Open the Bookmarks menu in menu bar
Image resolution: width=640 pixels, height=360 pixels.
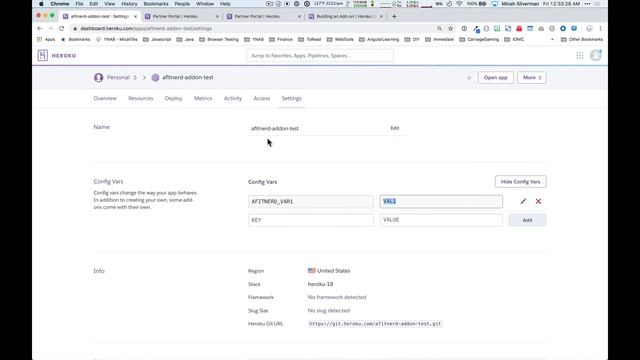(x=156, y=4)
